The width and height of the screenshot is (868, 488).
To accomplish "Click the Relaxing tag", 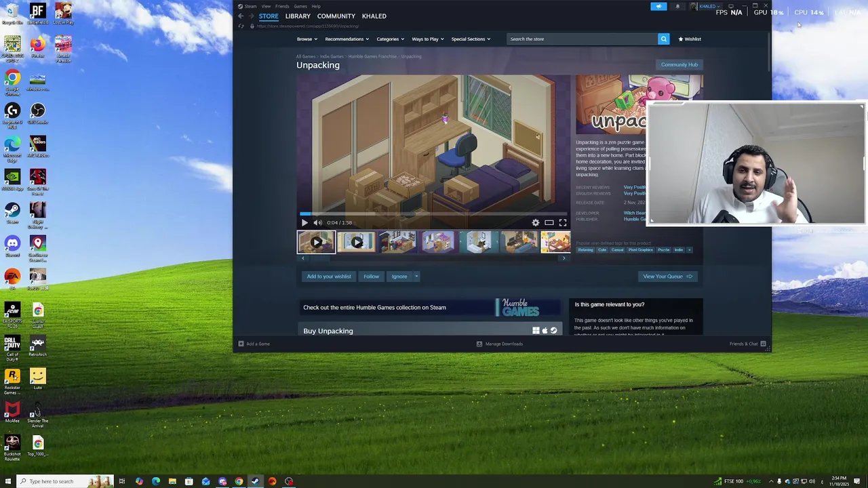I will [585, 250].
